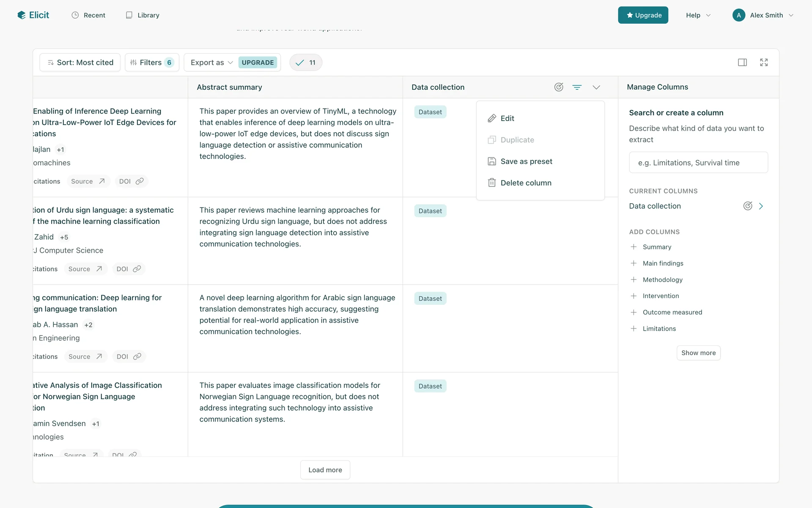Choose Save as preset menu item

[x=526, y=161]
